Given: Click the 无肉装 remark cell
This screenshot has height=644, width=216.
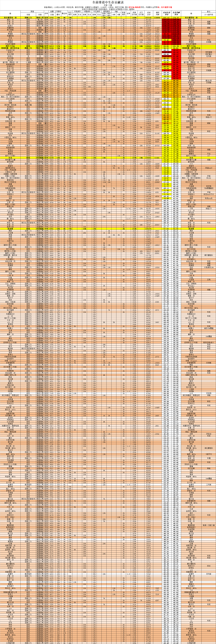Looking at the screenshot, I should (209, 56).
